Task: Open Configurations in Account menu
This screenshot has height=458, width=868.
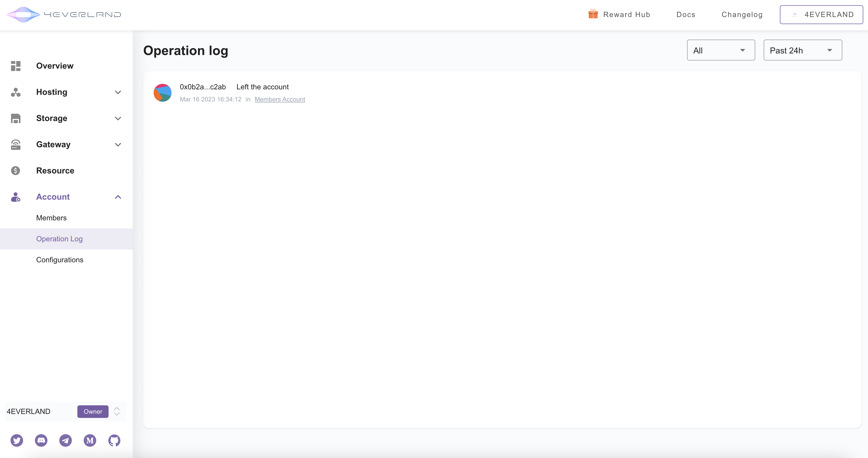Action: (x=60, y=260)
